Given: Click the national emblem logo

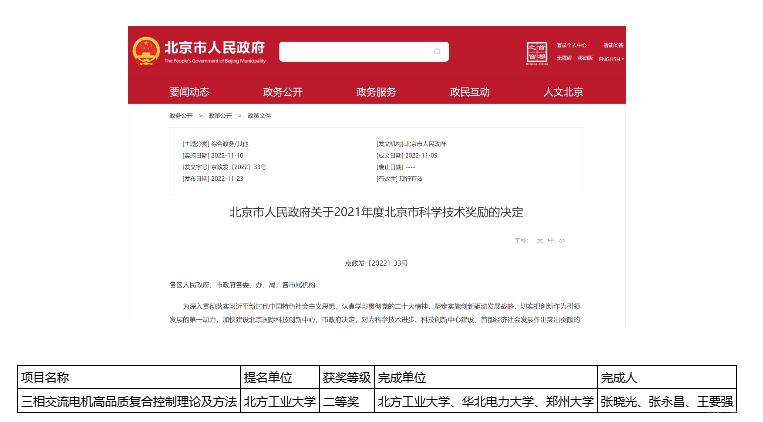Looking at the screenshot, I should [x=146, y=51].
